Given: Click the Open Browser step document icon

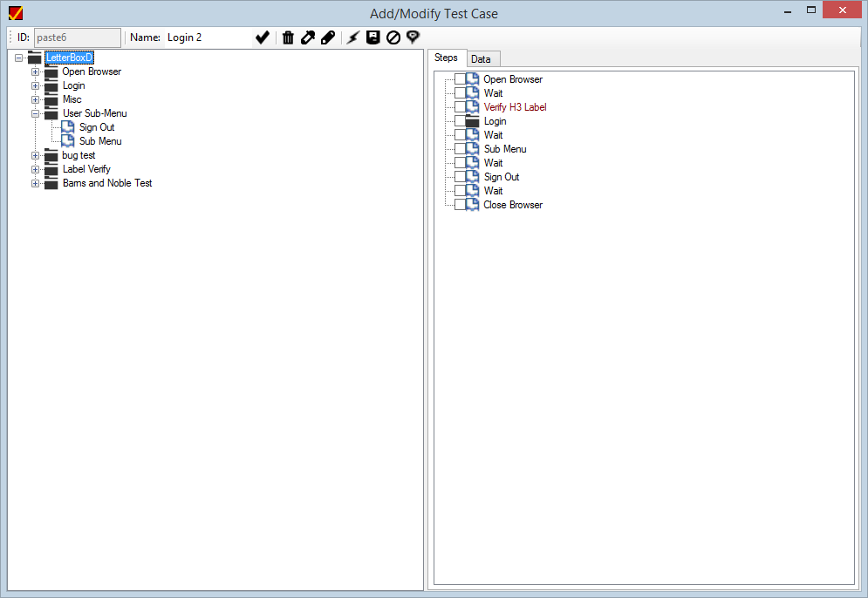Looking at the screenshot, I should (x=472, y=79).
